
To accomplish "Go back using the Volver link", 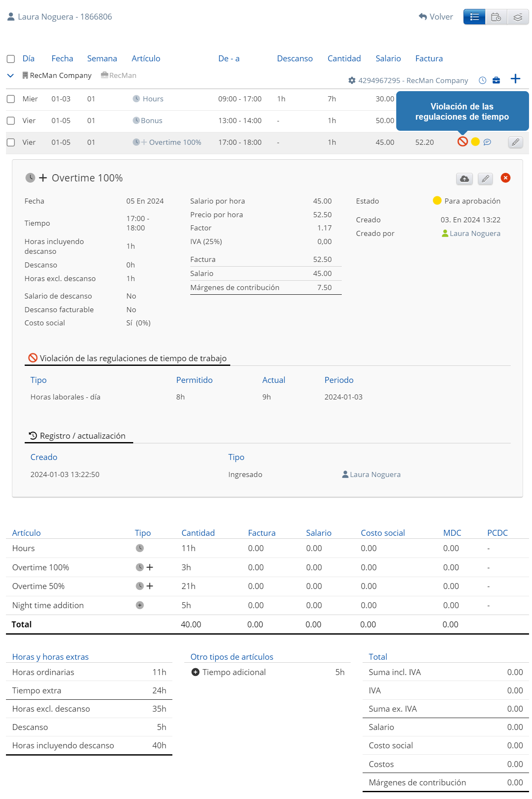I will (436, 17).
